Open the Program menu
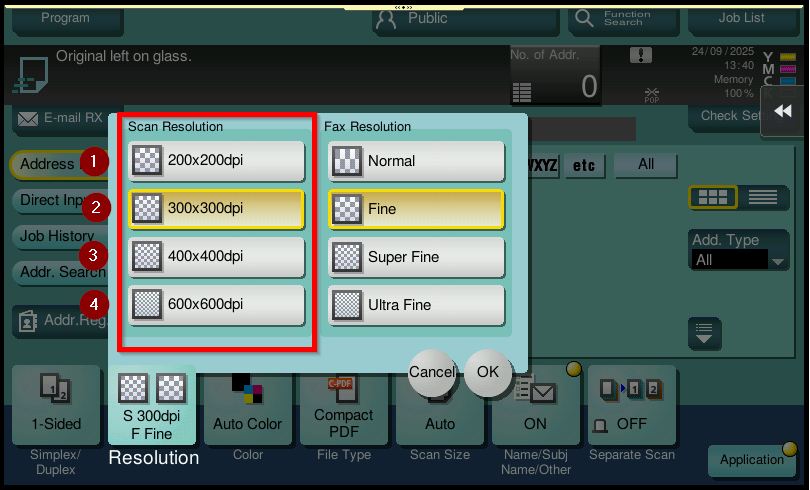The width and height of the screenshot is (810, 490). [x=66, y=18]
